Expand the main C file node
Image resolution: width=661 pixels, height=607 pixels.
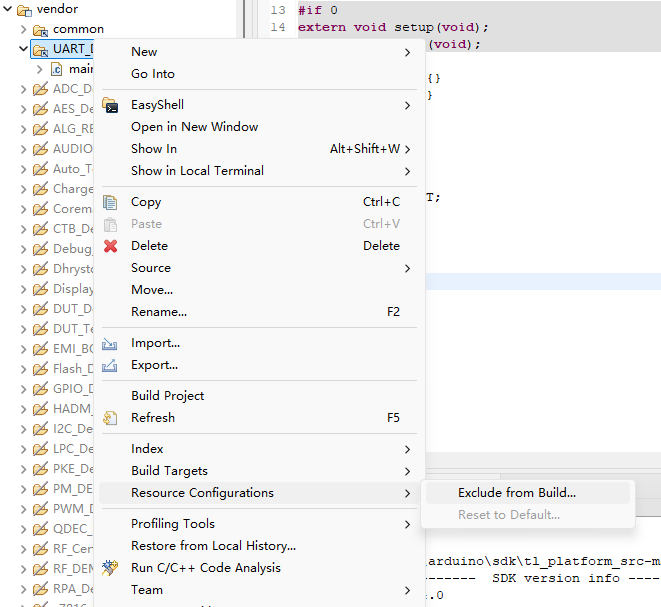(x=40, y=69)
